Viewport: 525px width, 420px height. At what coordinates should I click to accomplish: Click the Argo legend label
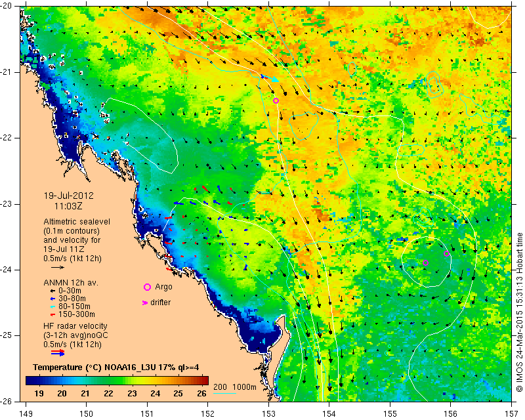163,287
